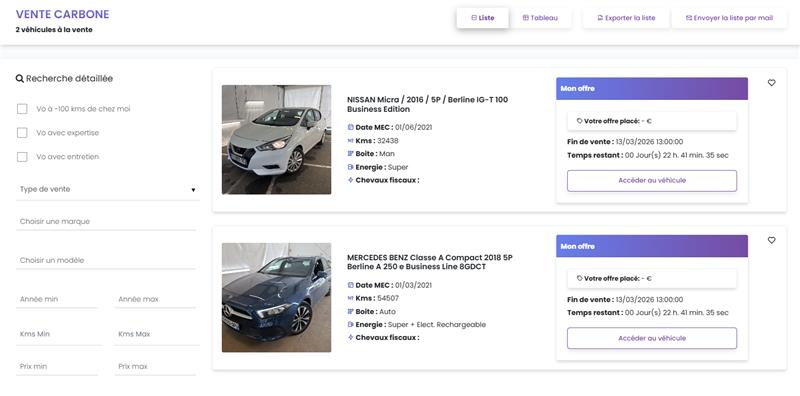Click the Kms icon beside 54507
800x396 pixels.
[x=351, y=299]
